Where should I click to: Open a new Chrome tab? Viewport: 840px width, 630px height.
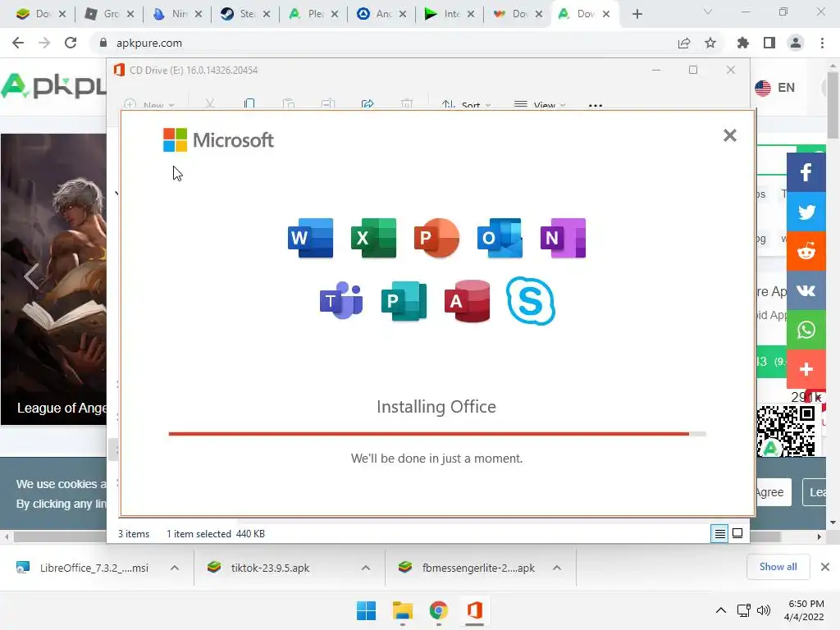[x=637, y=15]
